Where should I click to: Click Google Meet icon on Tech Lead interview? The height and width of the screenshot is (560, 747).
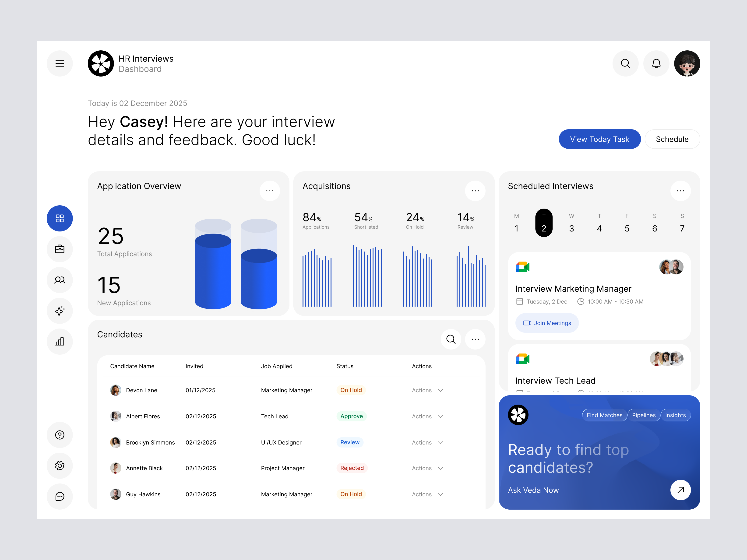(x=522, y=359)
